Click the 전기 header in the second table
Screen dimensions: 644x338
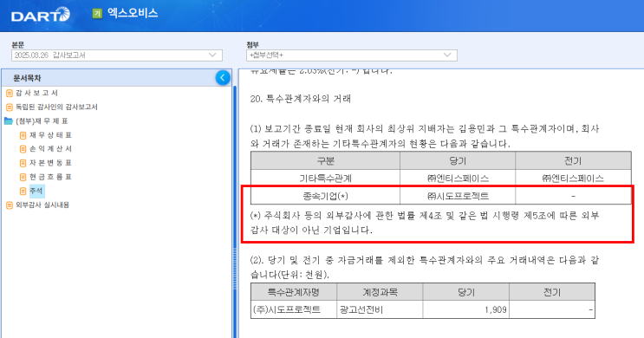coord(552,292)
